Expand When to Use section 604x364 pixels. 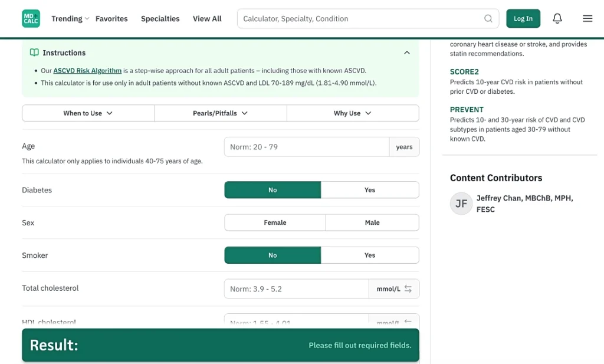[x=88, y=113]
